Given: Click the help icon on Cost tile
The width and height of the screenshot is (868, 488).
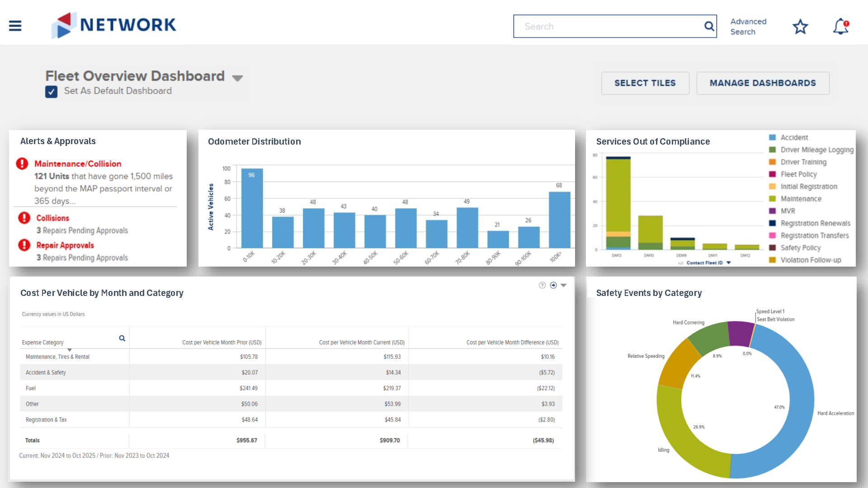Looking at the screenshot, I should click(x=542, y=285).
